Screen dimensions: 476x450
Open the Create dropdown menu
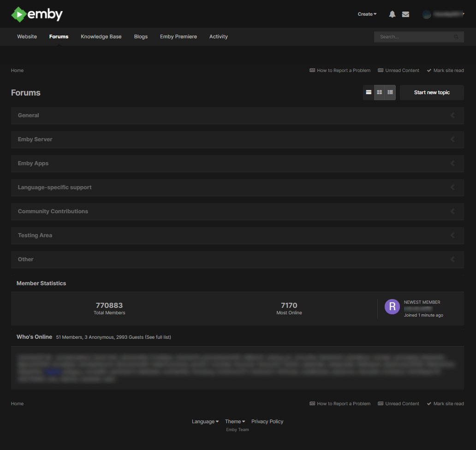tap(367, 14)
